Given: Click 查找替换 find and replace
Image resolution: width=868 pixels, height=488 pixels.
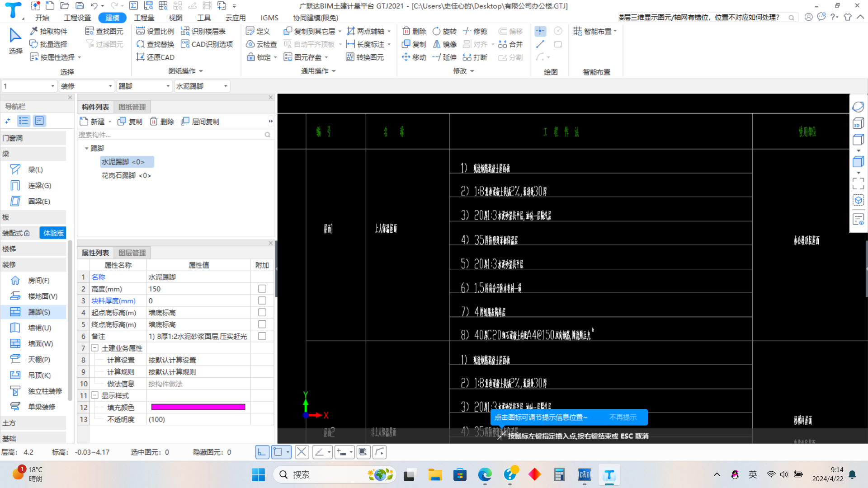Looking at the screenshot, I should [155, 44].
